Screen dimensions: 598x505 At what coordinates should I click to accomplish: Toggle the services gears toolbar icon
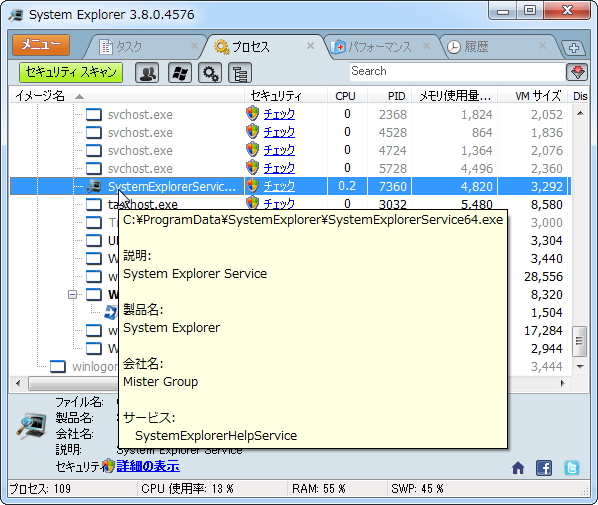pos(210,72)
